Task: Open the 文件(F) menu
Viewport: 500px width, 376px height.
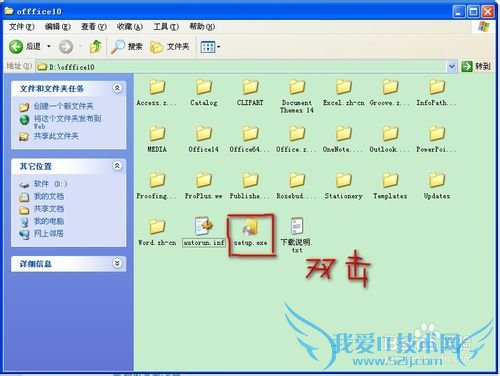Action: pyautogui.click(x=21, y=27)
